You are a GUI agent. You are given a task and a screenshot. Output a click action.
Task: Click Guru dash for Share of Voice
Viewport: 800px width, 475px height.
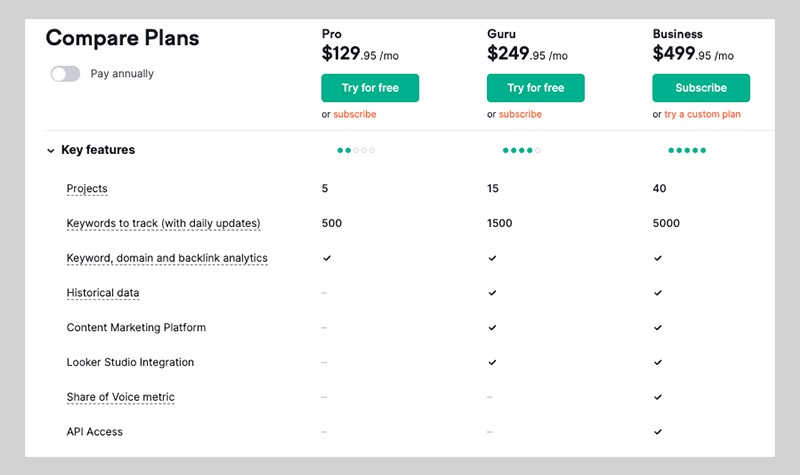[490, 397]
